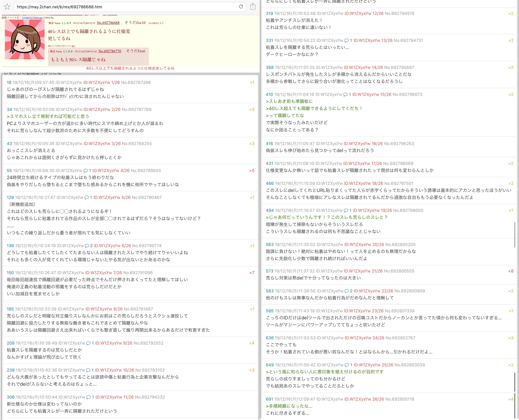
Task: Click post number 18 link
Action: pos(9,83)
